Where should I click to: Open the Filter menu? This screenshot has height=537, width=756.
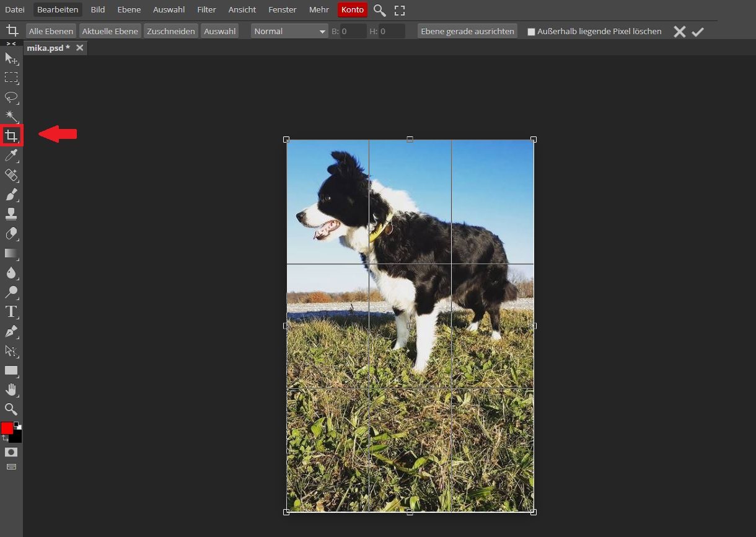(x=206, y=9)
